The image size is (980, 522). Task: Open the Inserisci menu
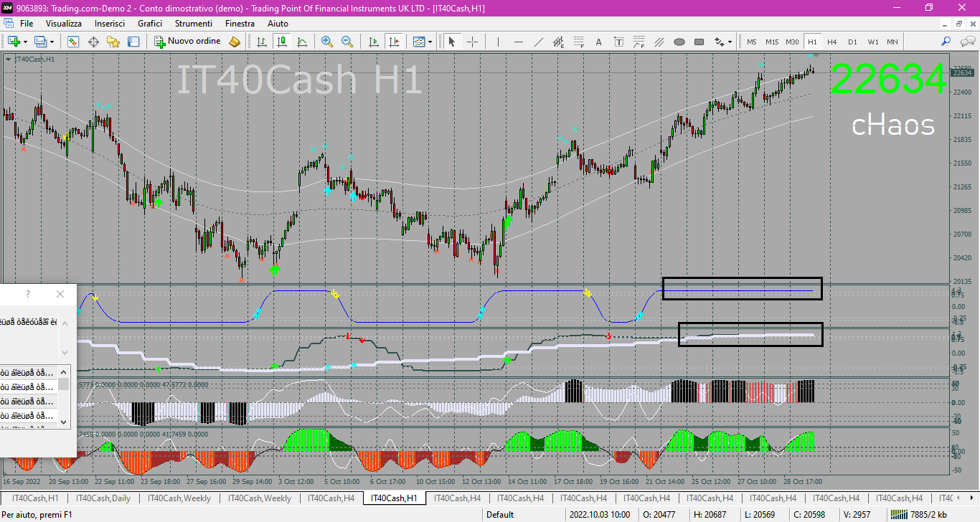(x=110, y=24)
